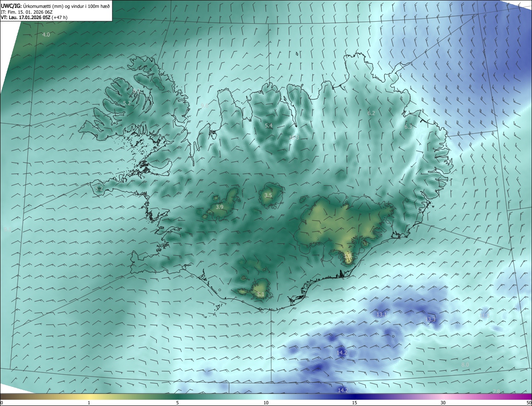Click the 'UWC/IG: Úrkomumætti (mm)' title line
532x406 pixels.
[55, 6]
